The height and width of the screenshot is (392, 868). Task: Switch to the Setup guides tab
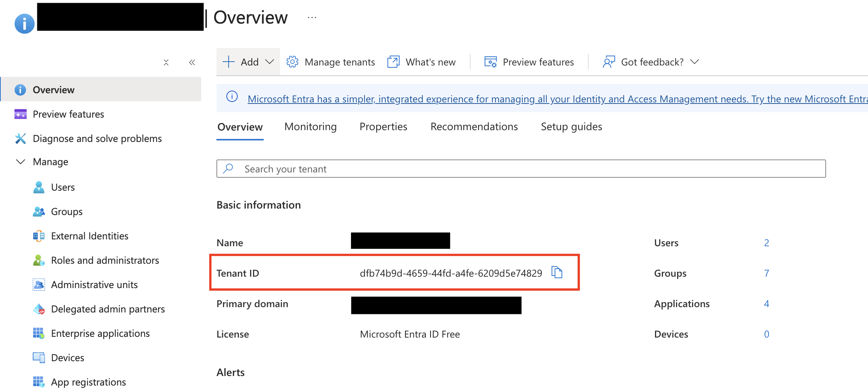coord(572,127)
